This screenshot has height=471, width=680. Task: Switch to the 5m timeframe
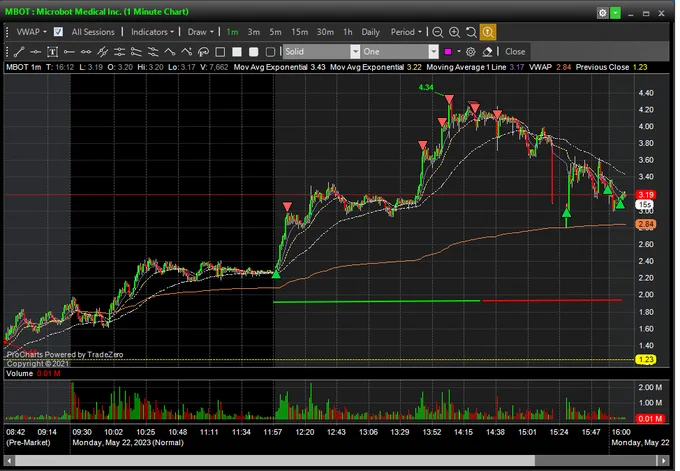click(x=275, y=32)
